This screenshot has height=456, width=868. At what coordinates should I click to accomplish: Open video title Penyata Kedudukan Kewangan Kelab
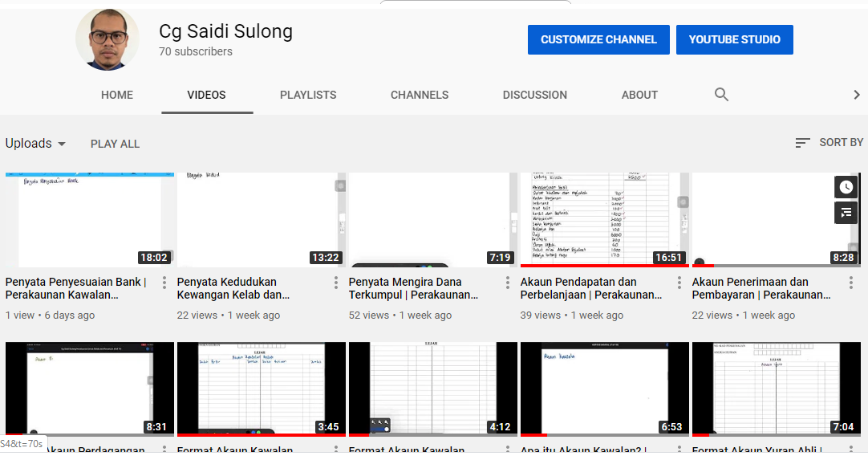click(x=233, y=288)
